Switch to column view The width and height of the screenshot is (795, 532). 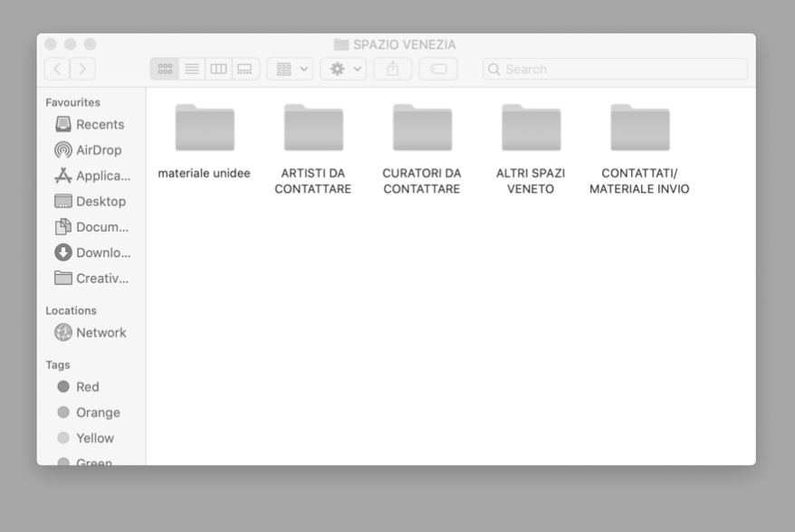pyautogui.click(x=218, y=69)
